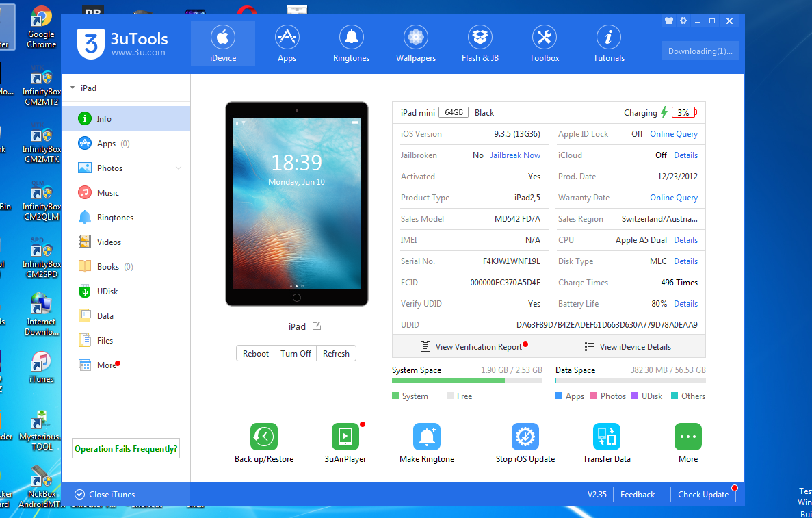Viewport: 812px width, 518px height.
Task: Click the blue Apps legend swatch
Action: 559,396
